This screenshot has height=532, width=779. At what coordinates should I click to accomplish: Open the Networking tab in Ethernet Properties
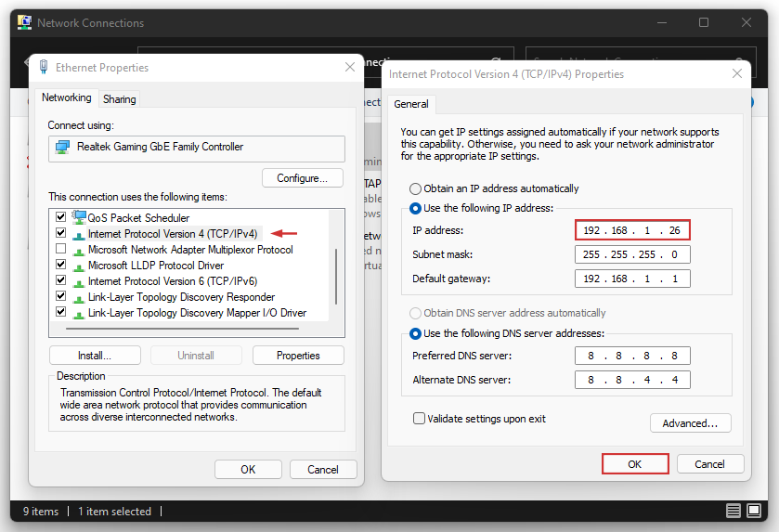tap(67, 97)
